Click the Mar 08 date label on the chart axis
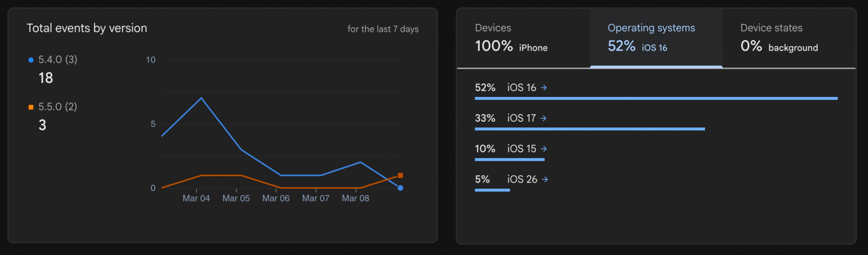Screen dimensions: 868x255 [x=356, y=198]
